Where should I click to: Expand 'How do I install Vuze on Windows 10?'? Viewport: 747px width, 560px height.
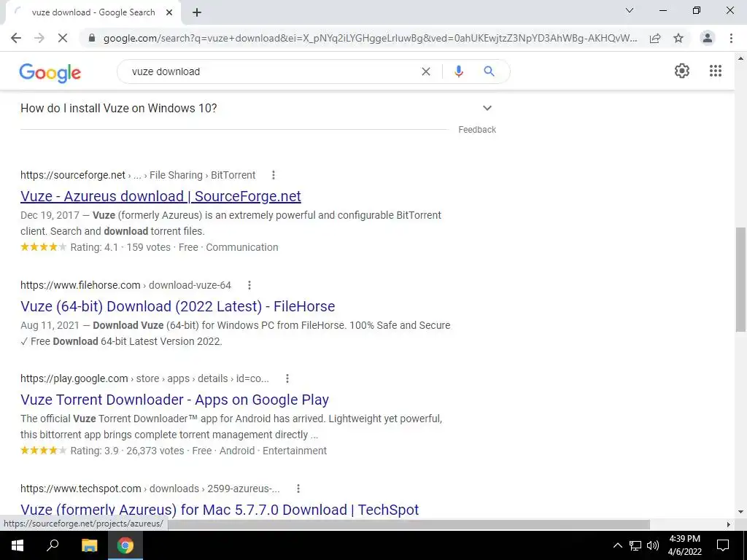[x=487, y=108]
